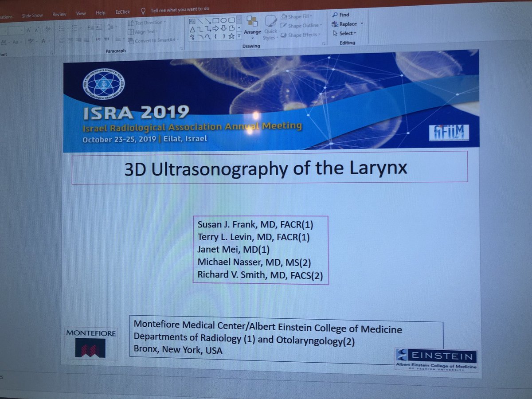Image resolution: width=532 pixels, height=399 pixels.
Task: Insert the Left Brace shape
Action: coord(216,36)
